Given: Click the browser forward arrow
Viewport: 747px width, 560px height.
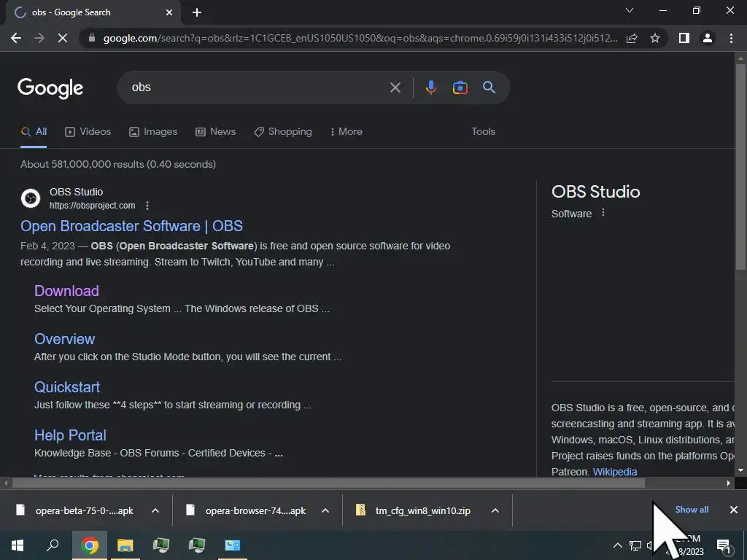Looking at the screenshot, I should 39,38.
